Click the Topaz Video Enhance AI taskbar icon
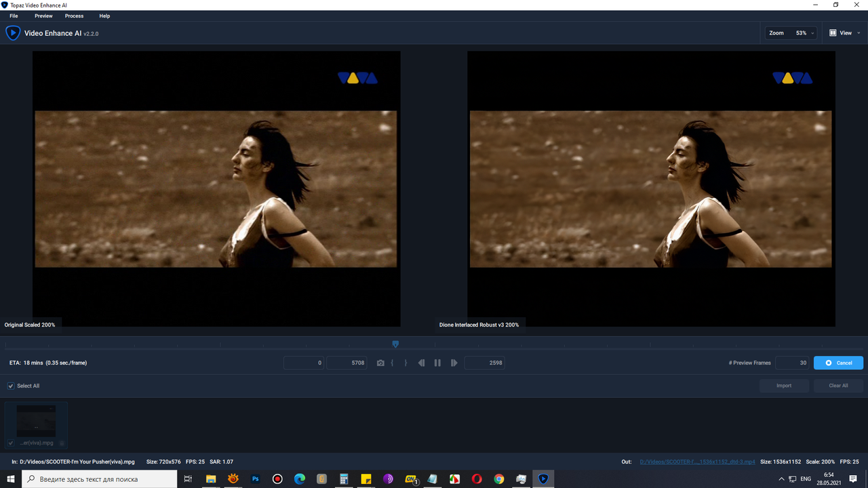Screen dimensions: 868x488 point(543,479)
